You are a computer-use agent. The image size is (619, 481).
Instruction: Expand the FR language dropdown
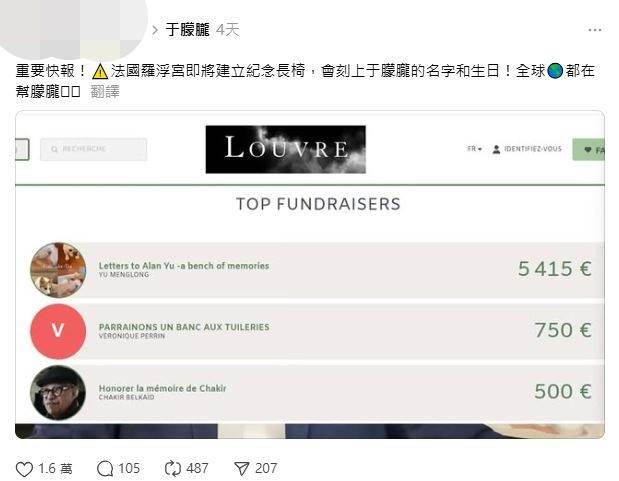pyautogui.click(x=474, y=149)
